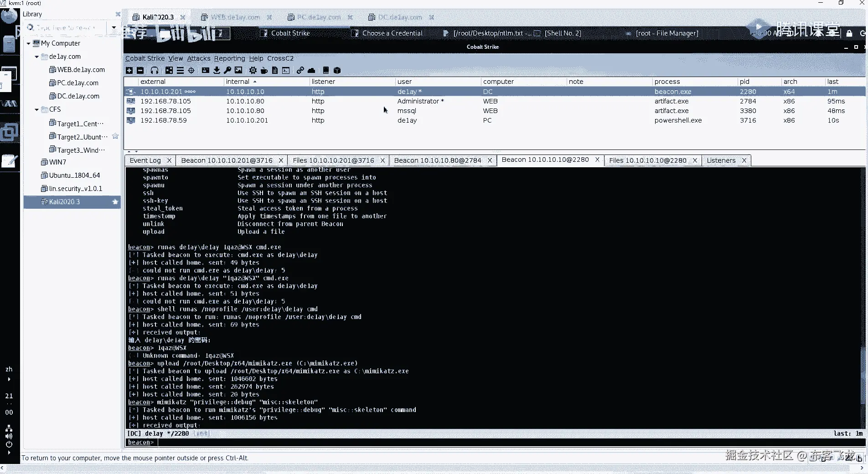This screenshot has height=474, width=868.
Task: Open the CrossC2 menu
Action: [280, 58]
